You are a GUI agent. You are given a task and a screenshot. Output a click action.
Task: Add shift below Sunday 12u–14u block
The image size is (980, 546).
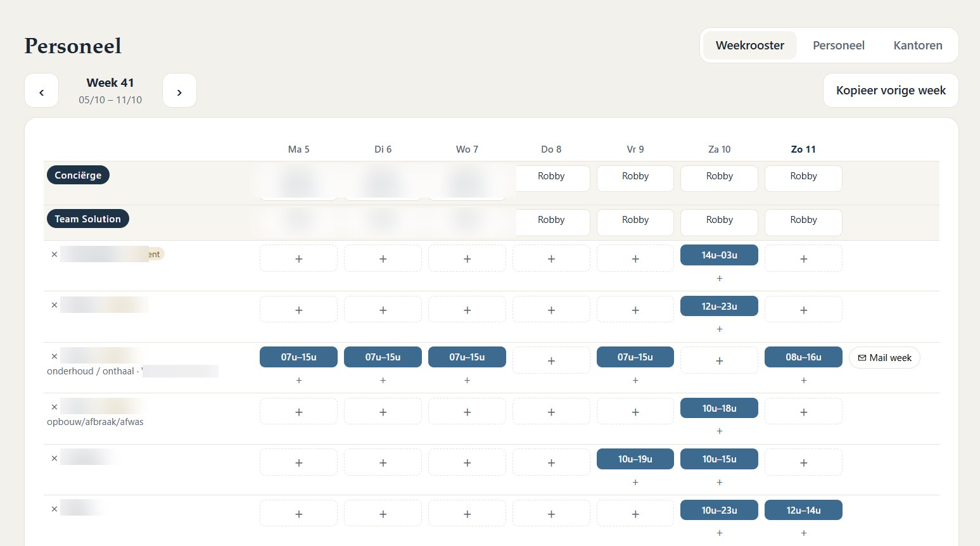(x=803, y=533)
